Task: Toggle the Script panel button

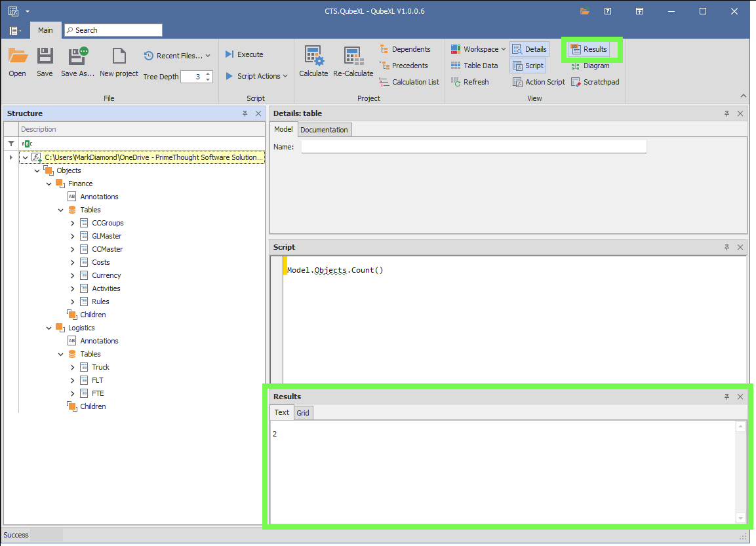Action: pos(528,66)
